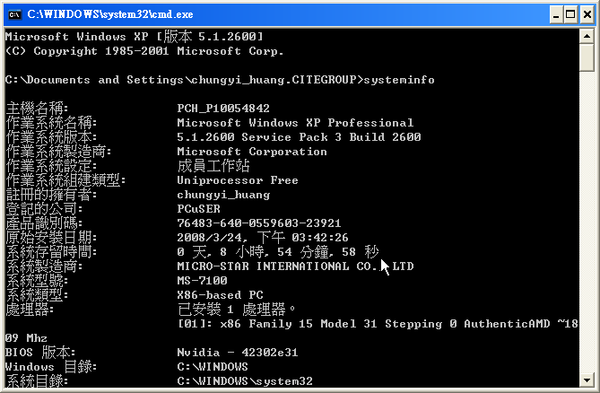Click the '成員工作站' value
Image resolution: width=600 pixels, height=393 pixels.
213,166
